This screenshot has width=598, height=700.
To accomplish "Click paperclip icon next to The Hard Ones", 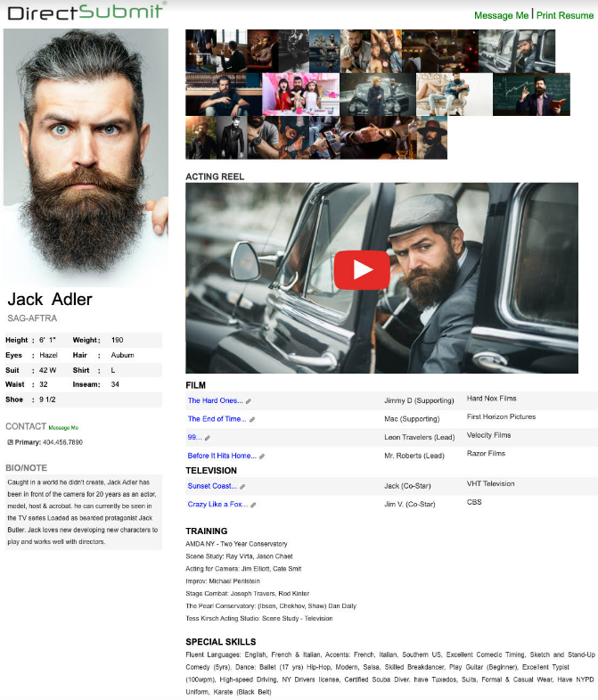I will click(249, 401).
